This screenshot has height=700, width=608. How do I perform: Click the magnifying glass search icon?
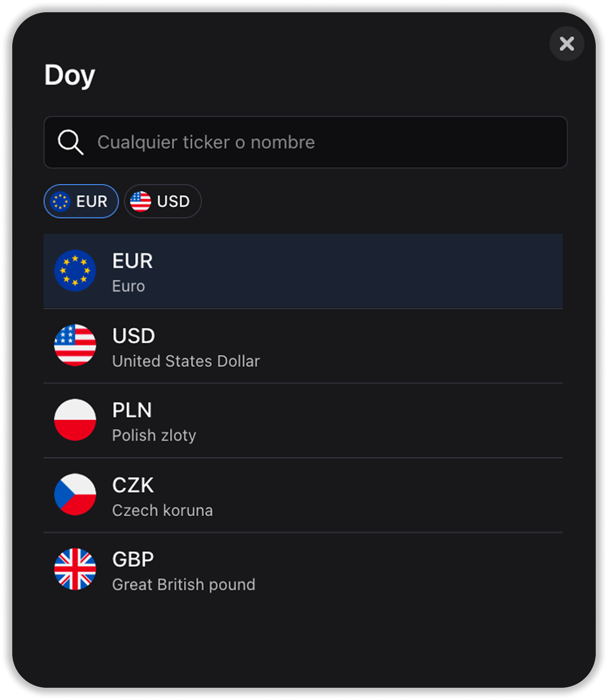pos(70,142)
